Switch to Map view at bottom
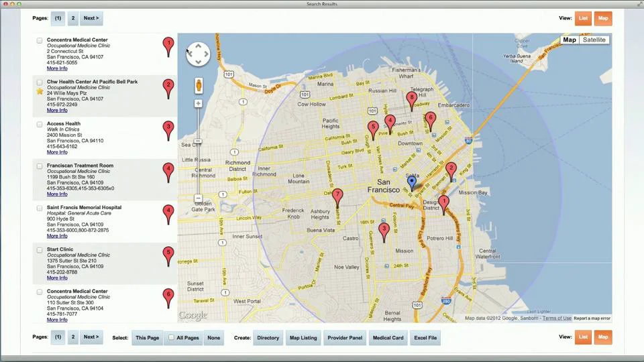The height and width of the screenshot is (362, 644). point(603,337)
